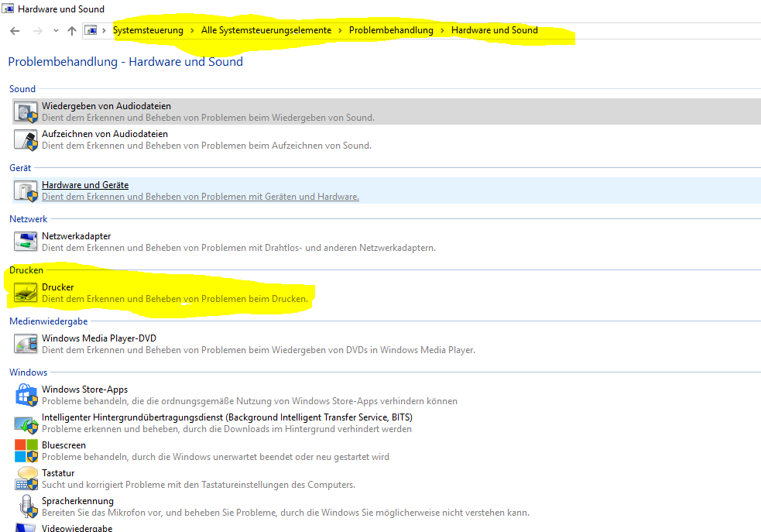Click the Bluescreen Windows logo icon
Screen dimensions: 761x532
[x=26, y=451]
